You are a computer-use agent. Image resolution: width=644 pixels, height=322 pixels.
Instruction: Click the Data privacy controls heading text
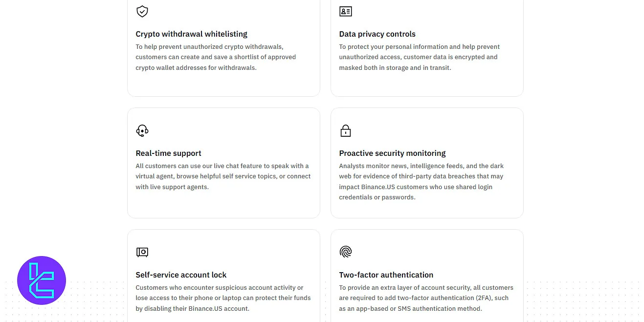377,34
